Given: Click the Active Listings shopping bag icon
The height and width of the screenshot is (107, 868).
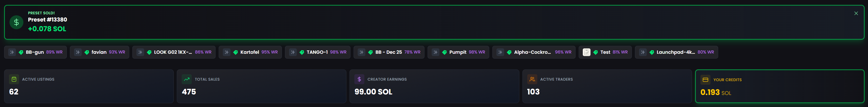Looking at the screenshot, I should point(14,79).
